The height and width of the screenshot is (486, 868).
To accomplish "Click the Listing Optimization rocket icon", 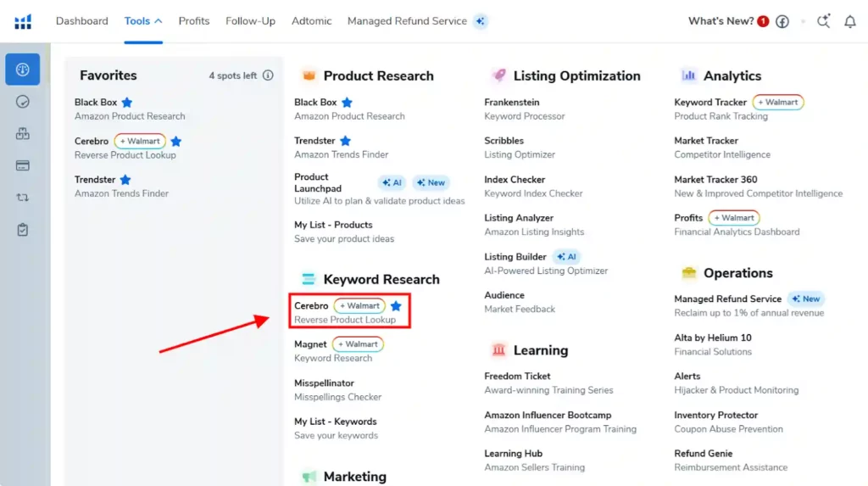I will (x=499, y=75).
